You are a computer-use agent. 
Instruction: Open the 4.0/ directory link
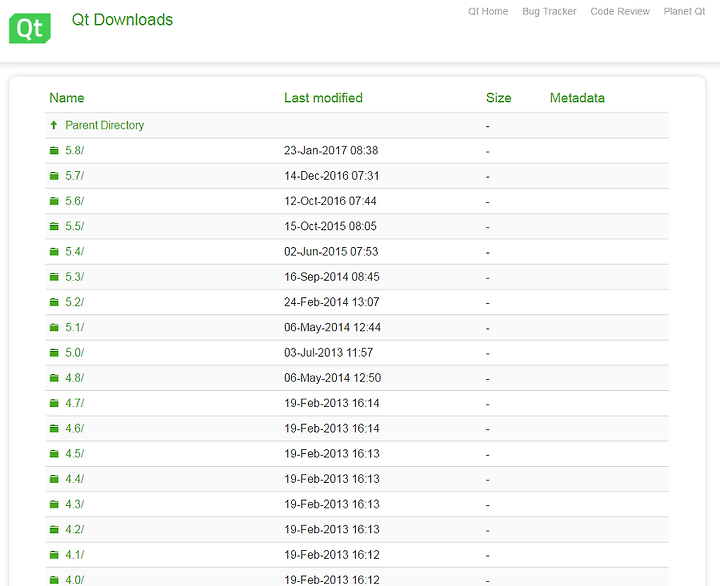74,580
